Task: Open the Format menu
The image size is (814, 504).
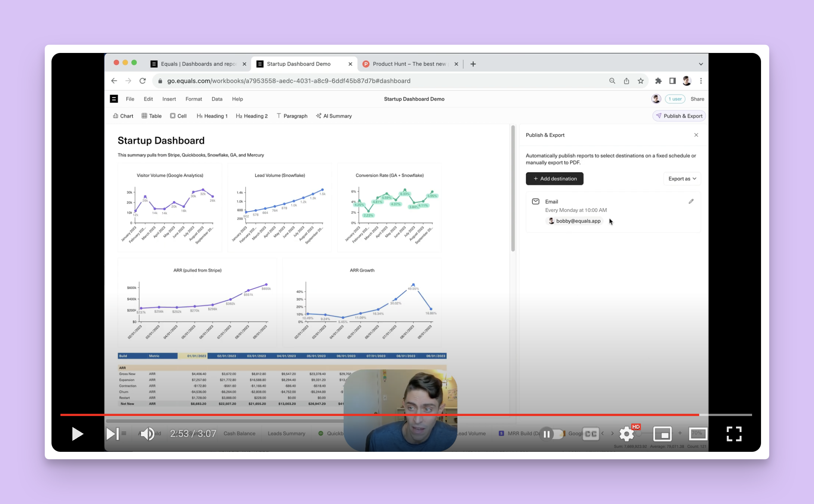Action: 194,99
